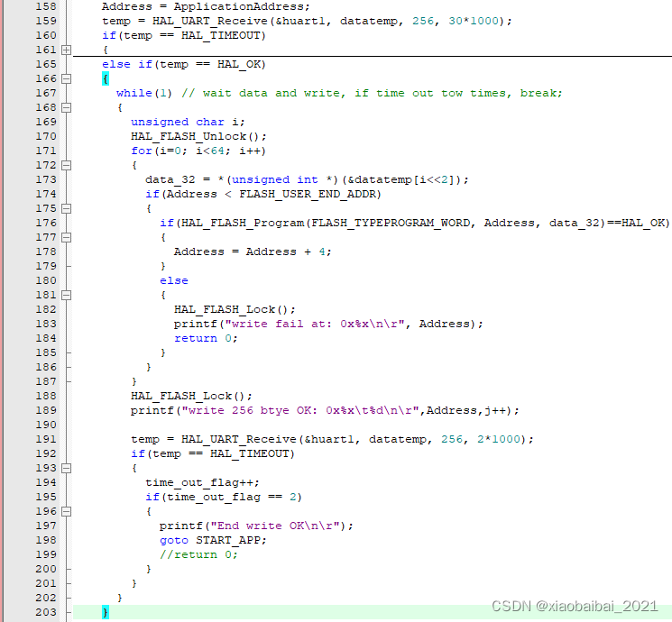Click line number 158 in the gutter
The height and width of the screenshot is (622, 672).
(46, 6)
